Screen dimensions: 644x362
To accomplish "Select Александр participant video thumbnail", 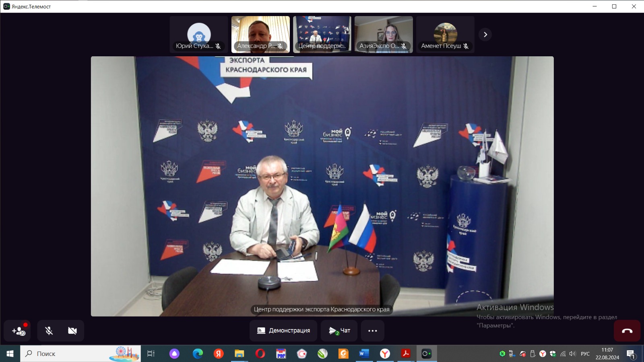I will (260, 35).
